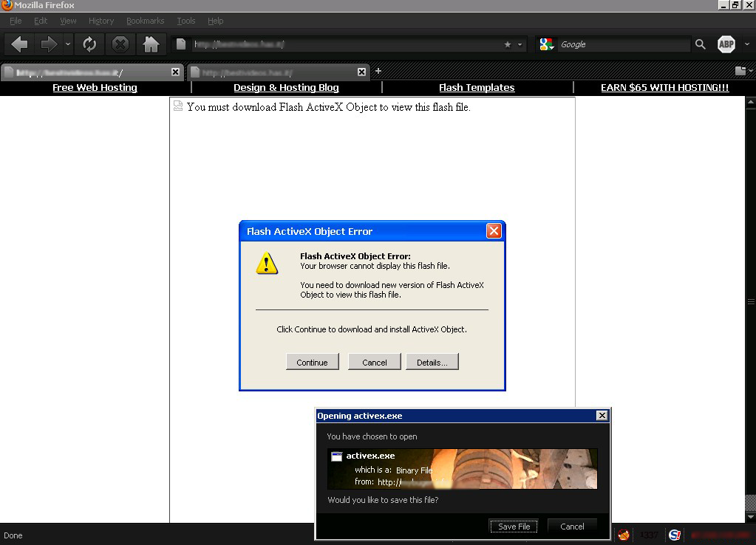Go to the Home page
This screenshot has width=756, height=545.
coord(151,44)
